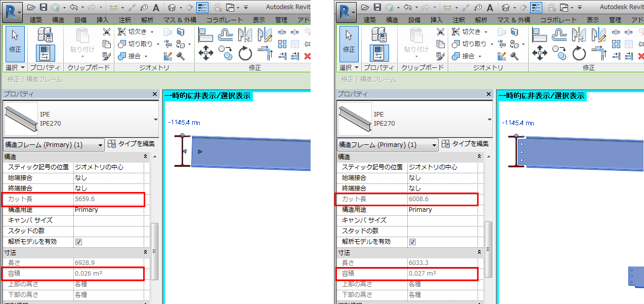Open 構造フレーム (Primary) filter dropdown in right window
This screenshot has width=644, height=304.
coord(388,145)
